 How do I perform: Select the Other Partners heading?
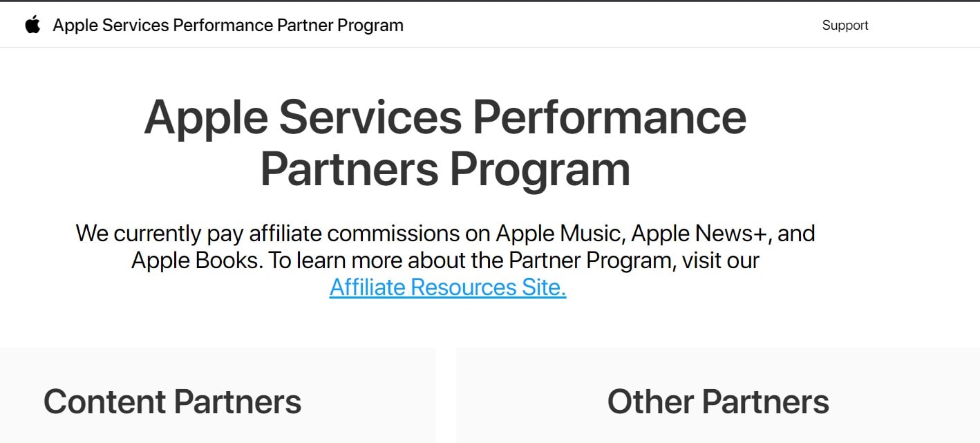click(x=718, y=402)
